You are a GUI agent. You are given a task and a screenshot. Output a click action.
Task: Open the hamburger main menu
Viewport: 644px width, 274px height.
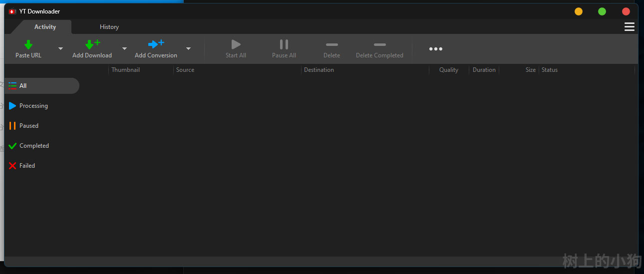point(629,27)
